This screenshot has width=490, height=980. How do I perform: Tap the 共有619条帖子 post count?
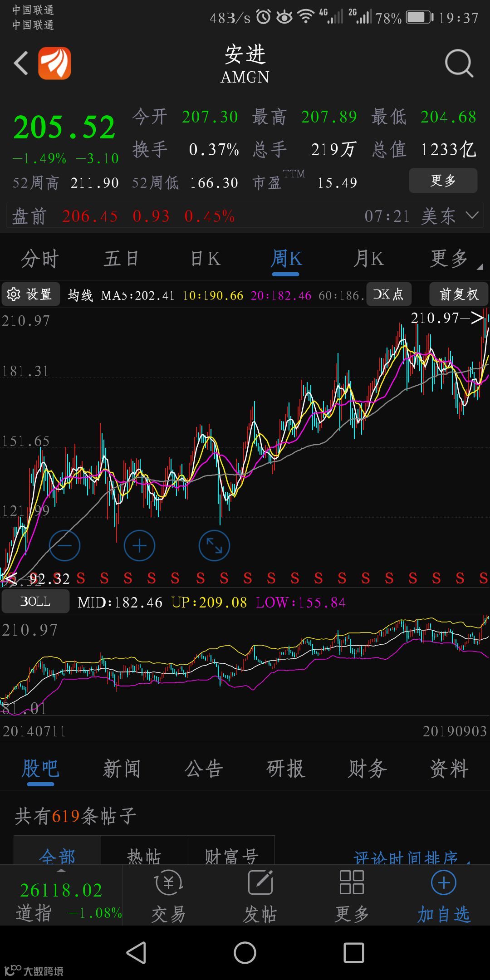click(x=75, y=816)
